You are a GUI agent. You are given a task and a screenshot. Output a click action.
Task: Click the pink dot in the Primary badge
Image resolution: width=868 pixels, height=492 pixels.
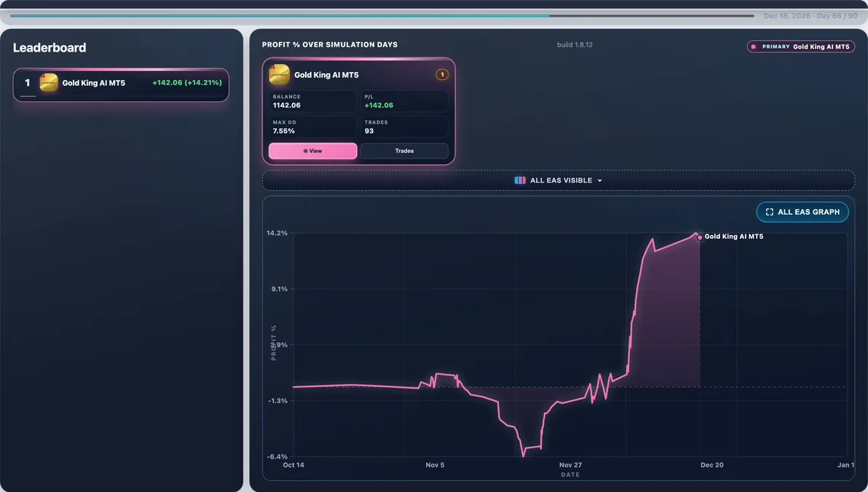[754, 47]
